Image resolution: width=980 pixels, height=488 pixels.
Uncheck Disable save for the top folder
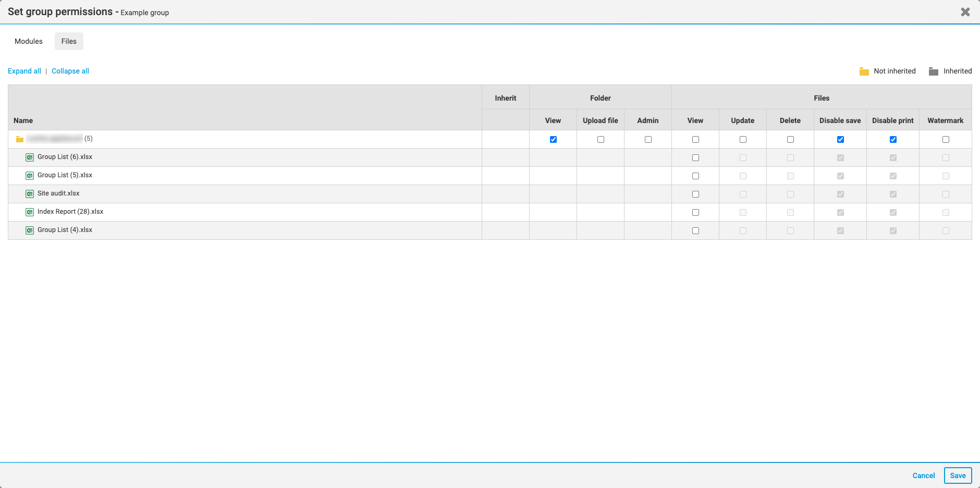pyautogui.click(x=840, y=139)
